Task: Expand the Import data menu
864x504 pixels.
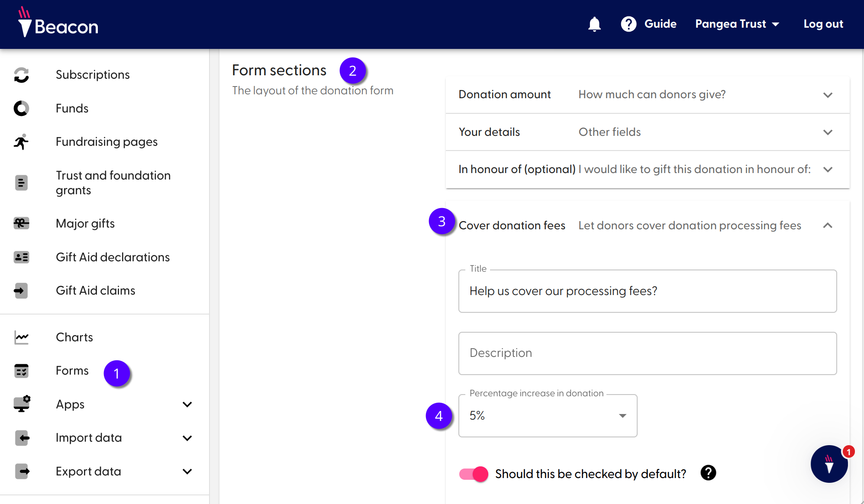Action: (187, 438)
